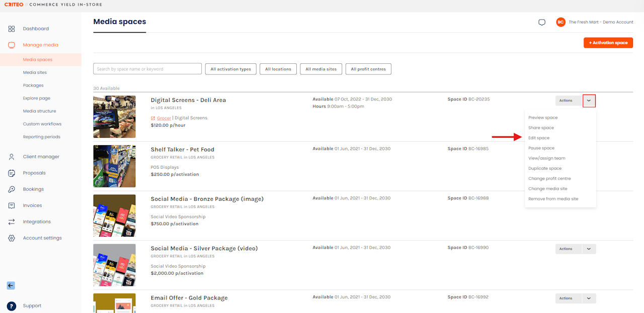Expand actions chevron for Social Media Silver Package

[589, 249]
